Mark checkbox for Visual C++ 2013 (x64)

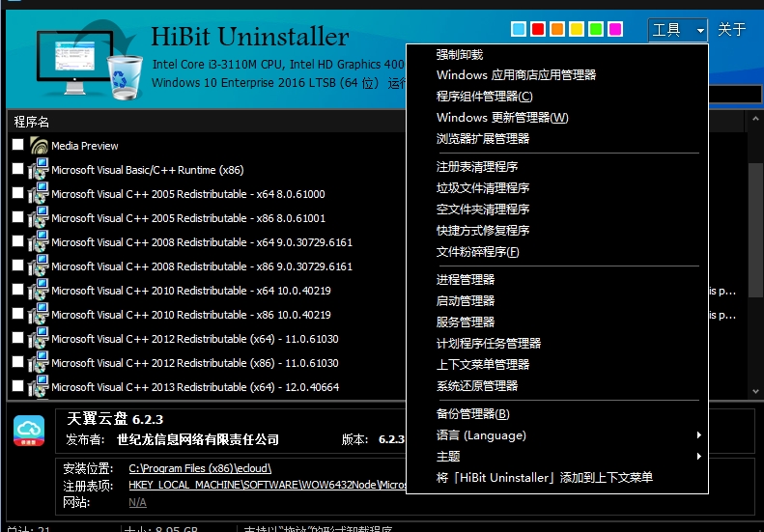click(18, 386)
